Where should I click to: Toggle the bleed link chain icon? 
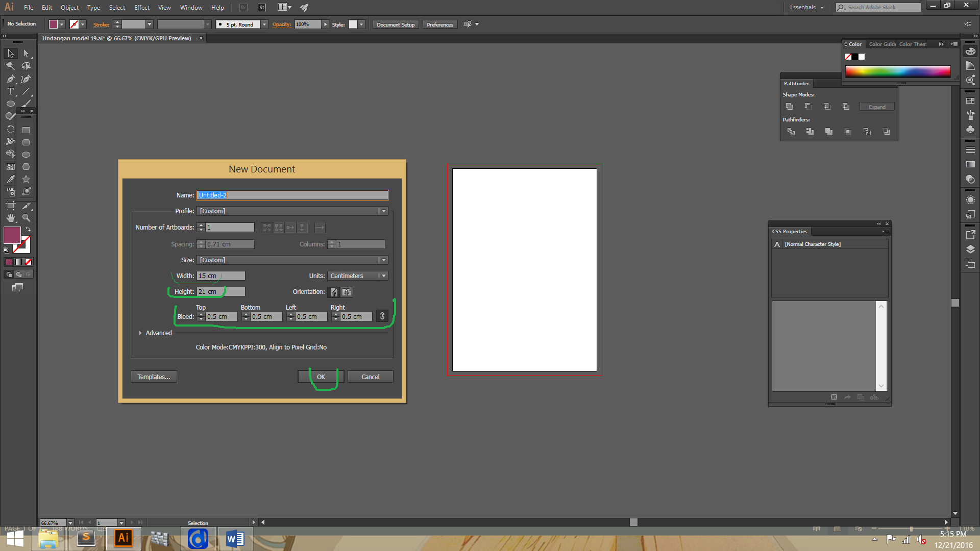tap(382, 316)
